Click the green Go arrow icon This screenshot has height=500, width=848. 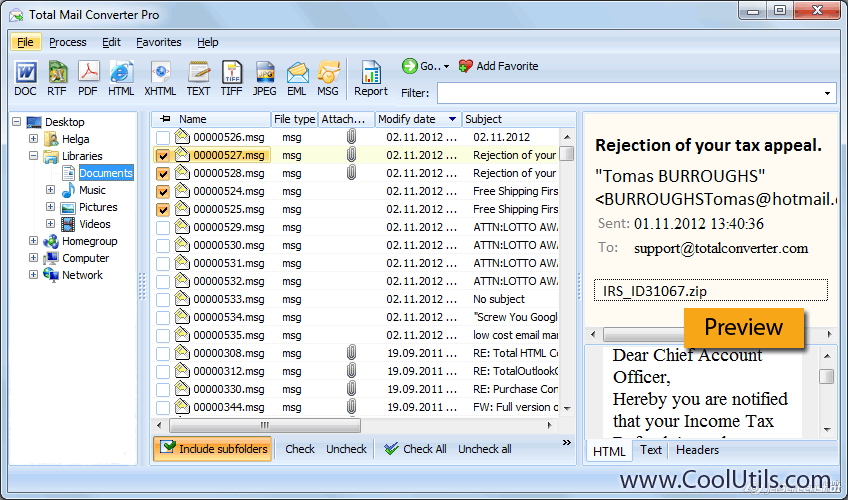point(409,66)
